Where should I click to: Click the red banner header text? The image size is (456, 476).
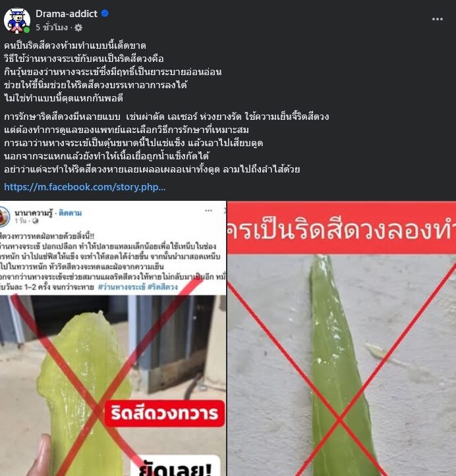pyautogui.click(x=342, y=227)
